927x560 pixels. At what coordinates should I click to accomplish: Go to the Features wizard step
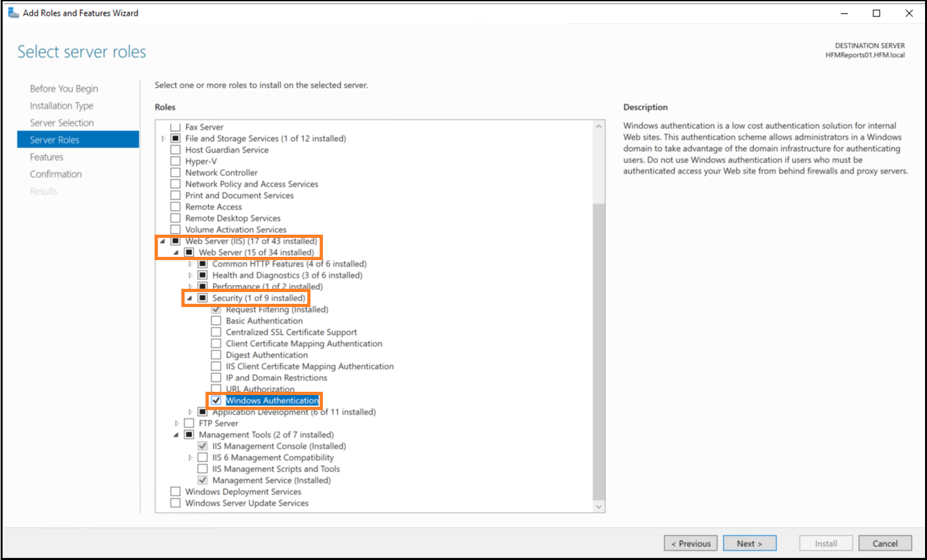click(x=46, y=157)
